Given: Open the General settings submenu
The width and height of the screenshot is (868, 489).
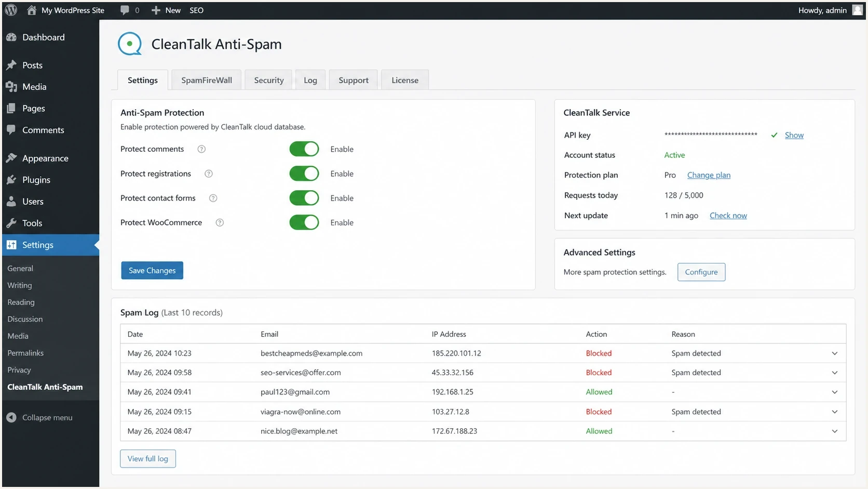Looking at the screenshot, I should click(x=20, y=268).
